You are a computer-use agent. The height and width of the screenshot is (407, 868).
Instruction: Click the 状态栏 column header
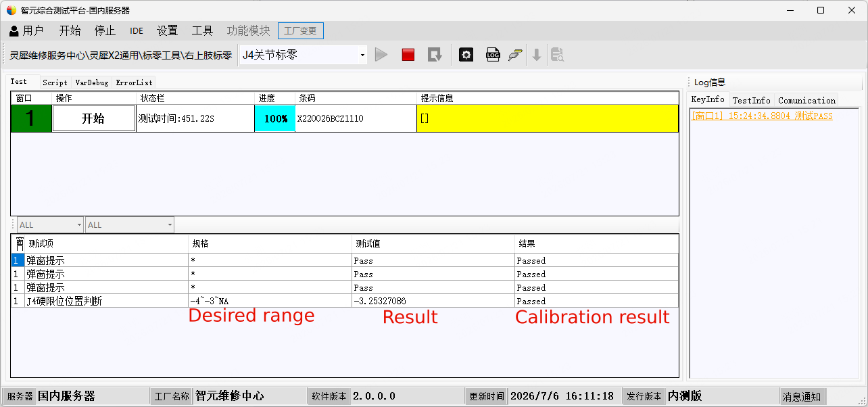pyautogui.click(x=195, y=98)
